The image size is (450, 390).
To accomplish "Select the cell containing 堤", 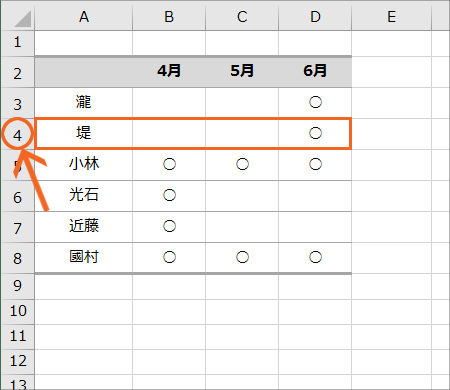I will coord(84,133).
